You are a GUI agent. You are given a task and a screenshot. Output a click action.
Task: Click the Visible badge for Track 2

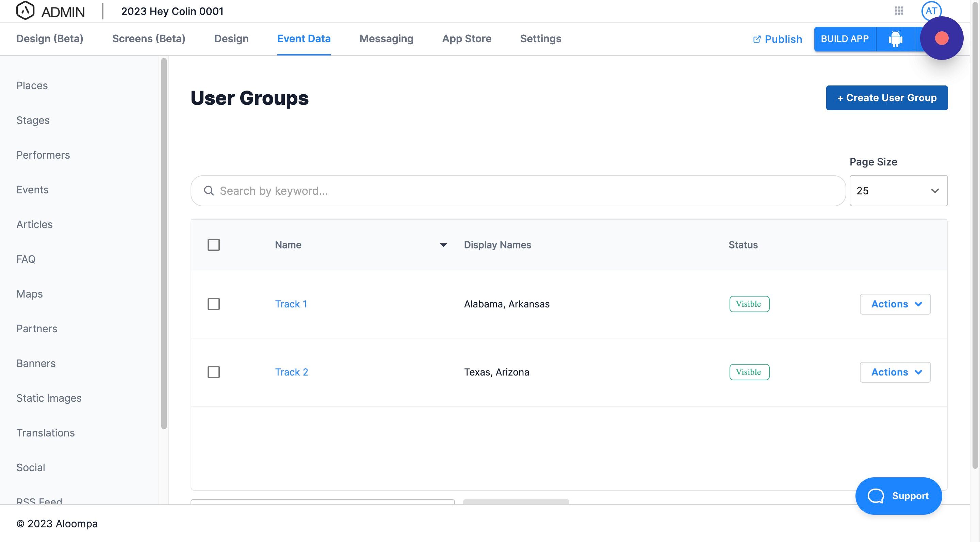749,372
